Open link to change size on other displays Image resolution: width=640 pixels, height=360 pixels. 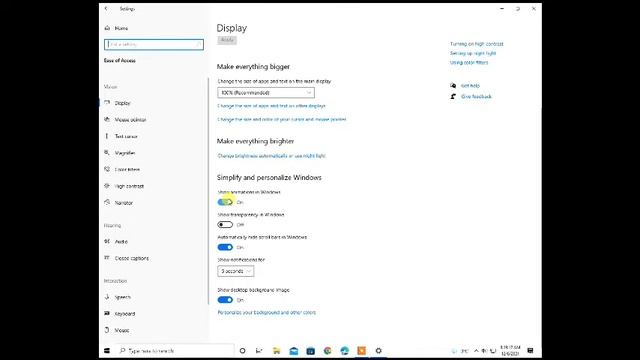271,106
